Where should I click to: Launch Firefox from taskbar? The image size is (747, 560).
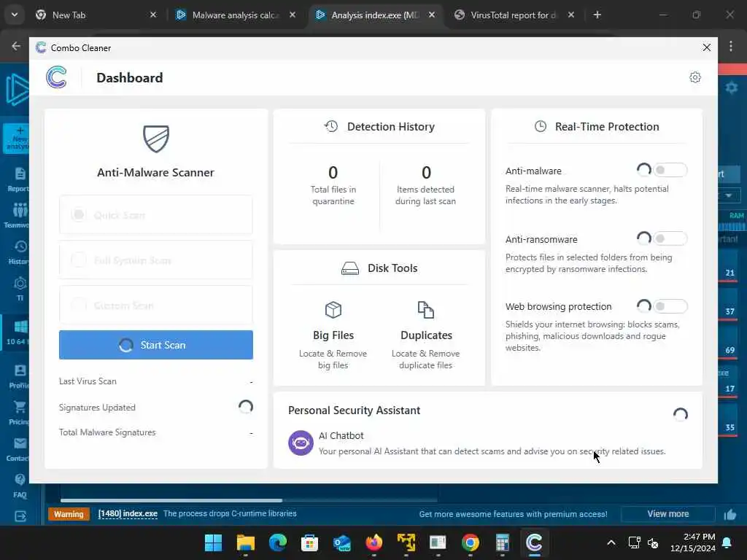pyautogui.click(x=374, y=542)
